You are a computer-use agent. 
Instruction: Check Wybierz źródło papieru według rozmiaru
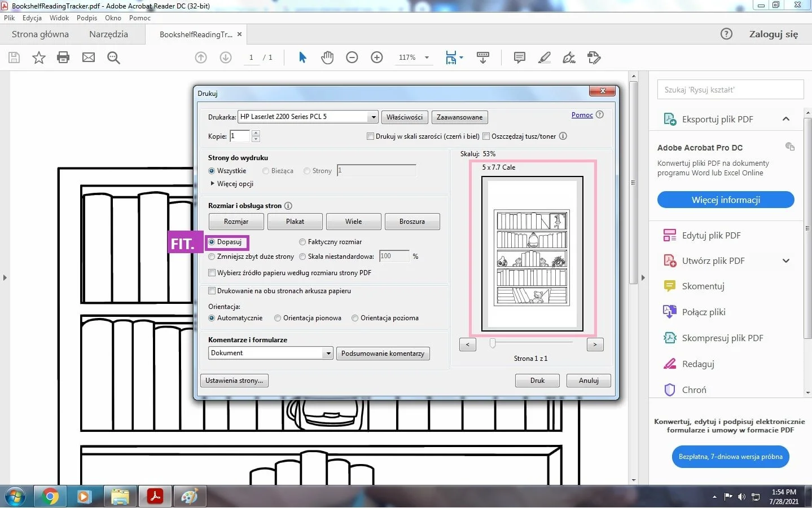click(x=212, y=273)
